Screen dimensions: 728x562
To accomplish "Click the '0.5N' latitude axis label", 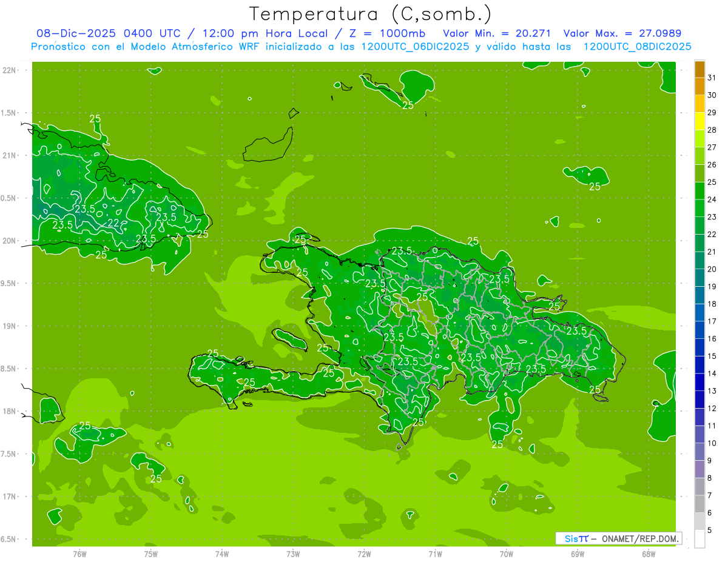I will click(8, 198).
